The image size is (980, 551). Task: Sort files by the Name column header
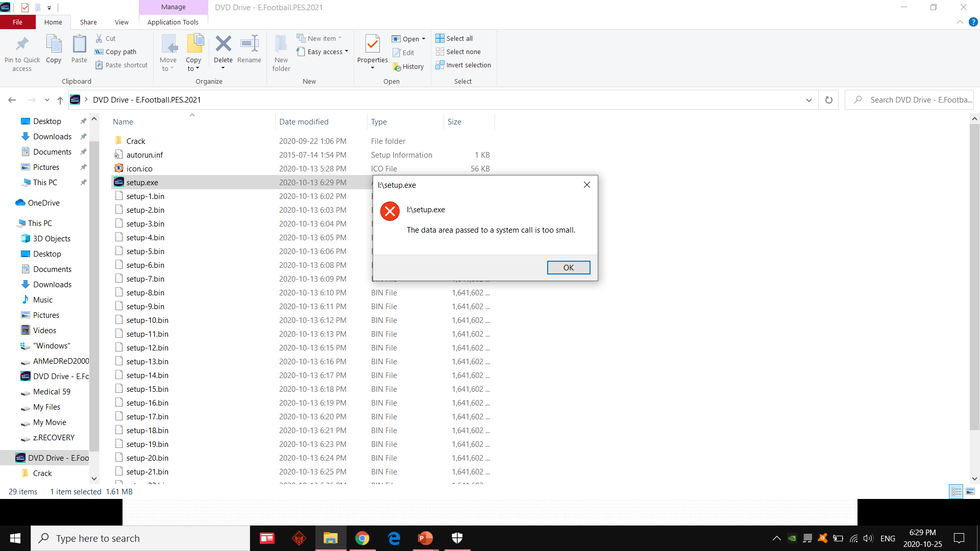[192, 121]
